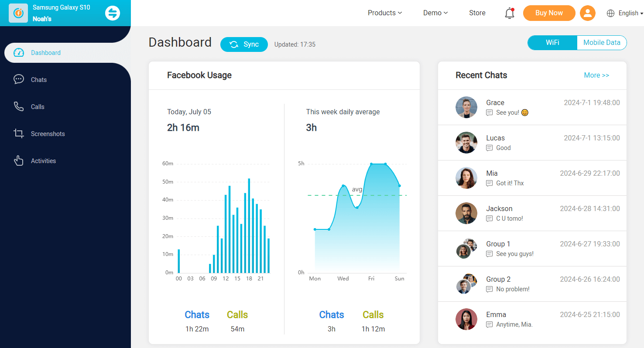644x348 pixels.
Task: Click timestamp '2024-6-25 21:15:00'
Action: point(590,315)
